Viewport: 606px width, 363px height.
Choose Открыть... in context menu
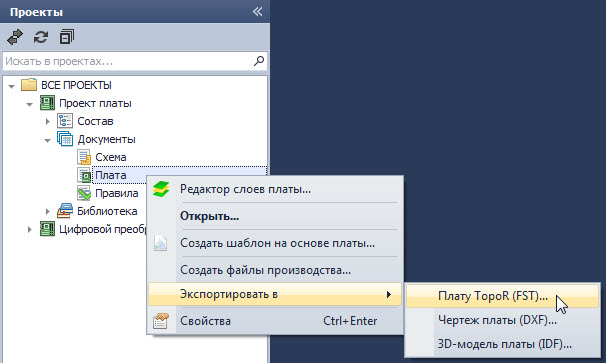pos(275,216)
